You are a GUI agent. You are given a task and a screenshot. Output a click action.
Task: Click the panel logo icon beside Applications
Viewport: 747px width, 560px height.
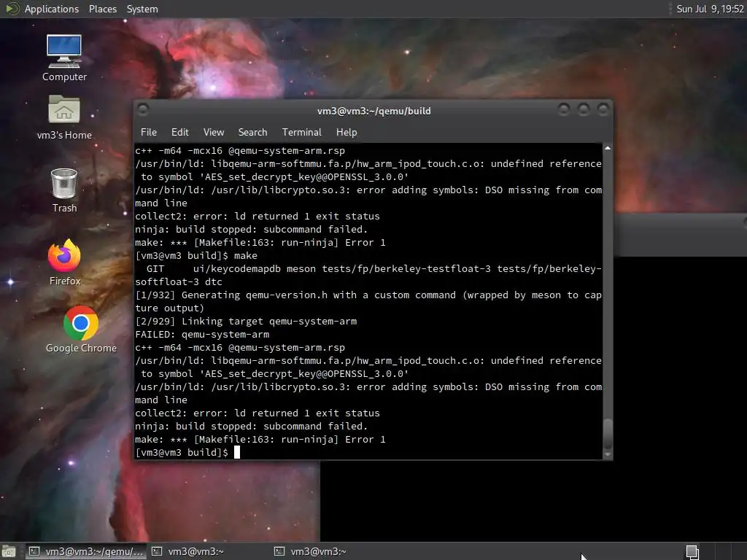click(x=12, y=9)
